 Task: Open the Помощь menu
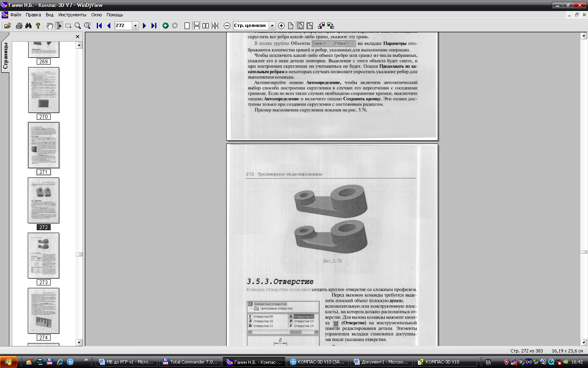115,15
